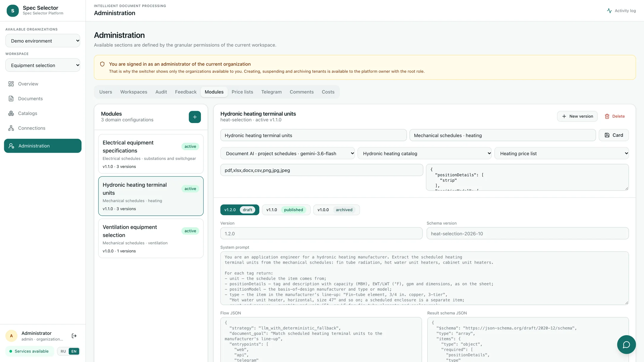Screen dimensions: 644x362
Task: Open the chat bubble button
Action: tap(626, 344)
